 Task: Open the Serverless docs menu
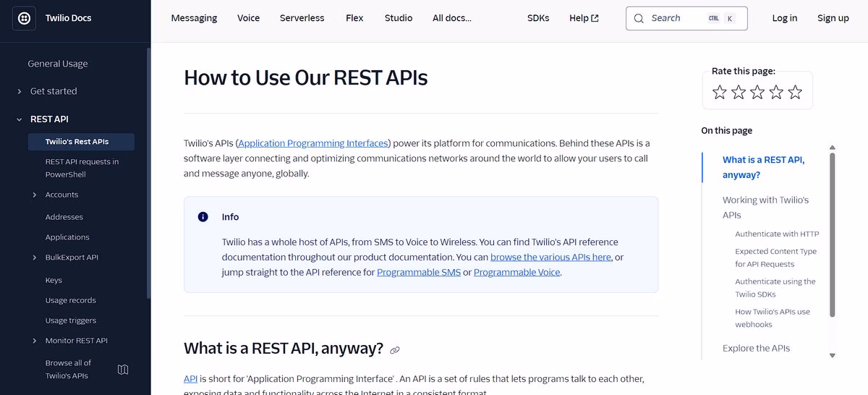point(302,18)
